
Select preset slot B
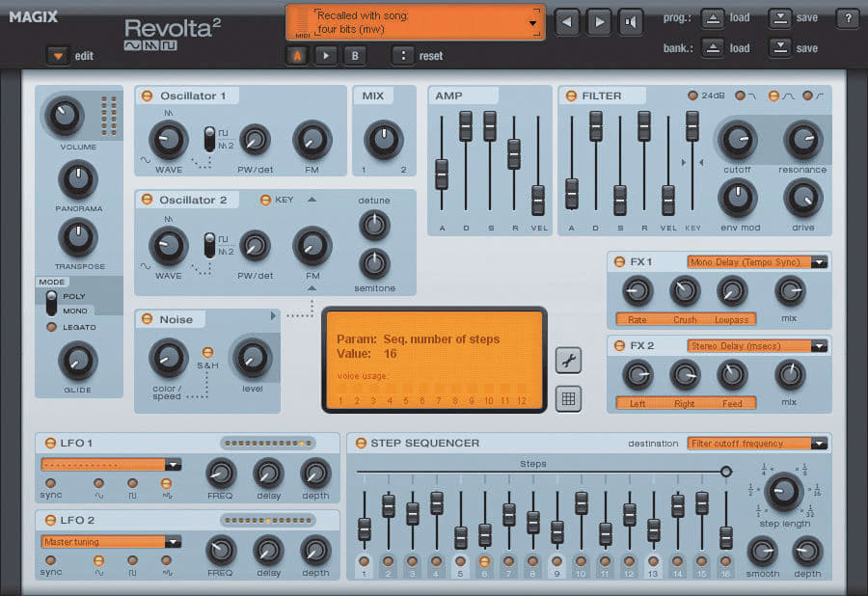coord(354,56)
